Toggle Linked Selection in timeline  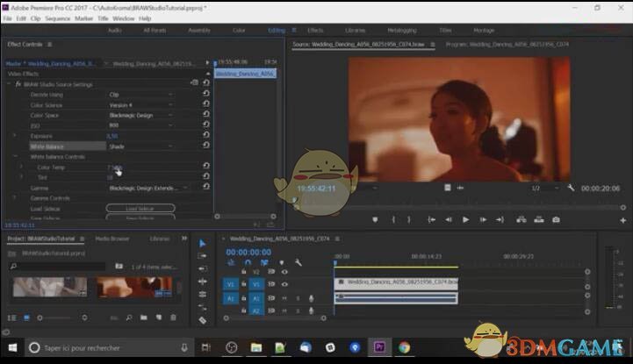coord(264,263)
